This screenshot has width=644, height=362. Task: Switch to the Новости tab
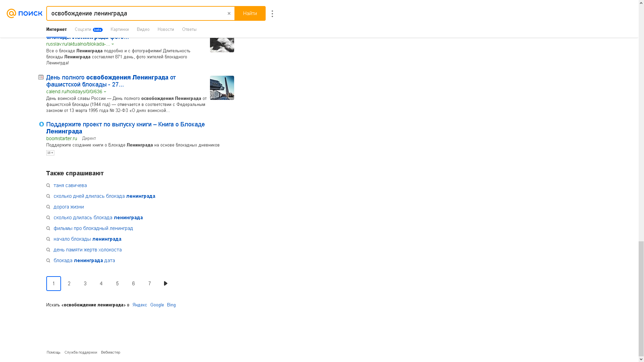[166, 29]
